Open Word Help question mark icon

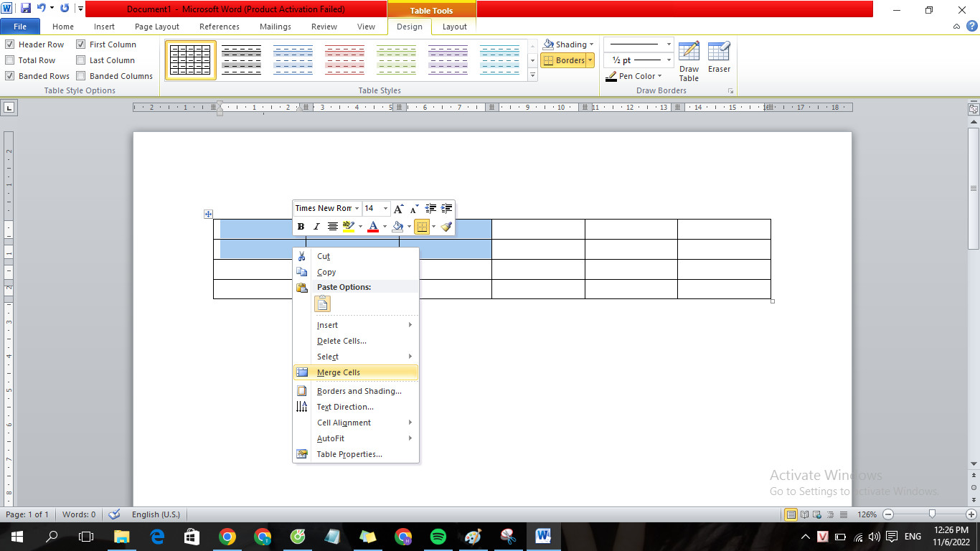[971, 26]
